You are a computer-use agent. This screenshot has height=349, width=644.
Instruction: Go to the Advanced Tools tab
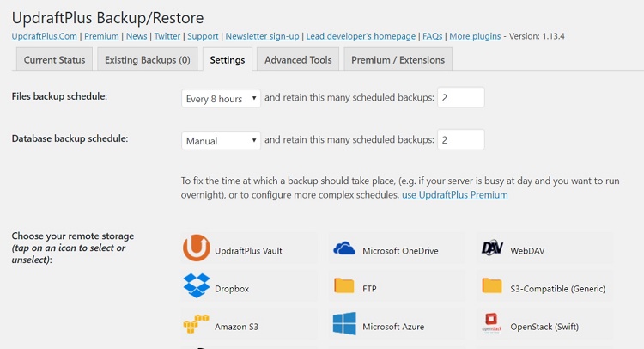[x=298, y=60]
